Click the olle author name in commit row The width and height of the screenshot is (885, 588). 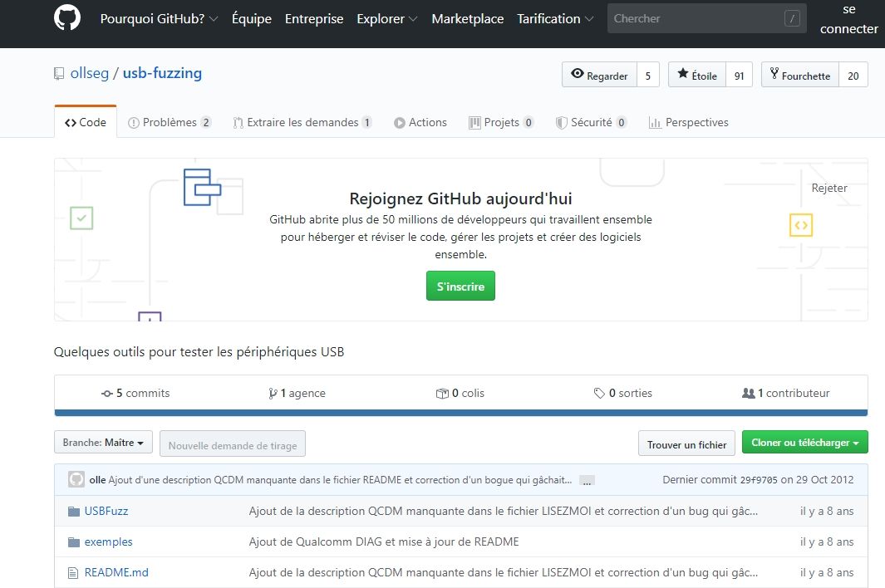98,480
